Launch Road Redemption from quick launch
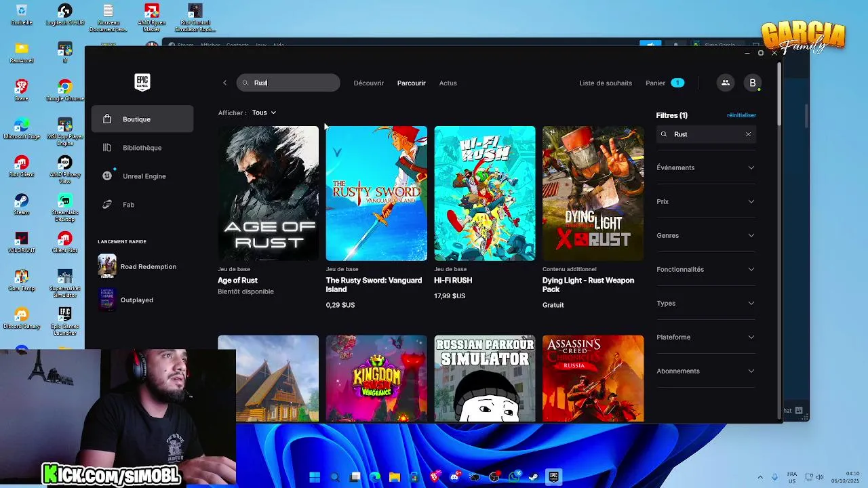 [138, 266]
